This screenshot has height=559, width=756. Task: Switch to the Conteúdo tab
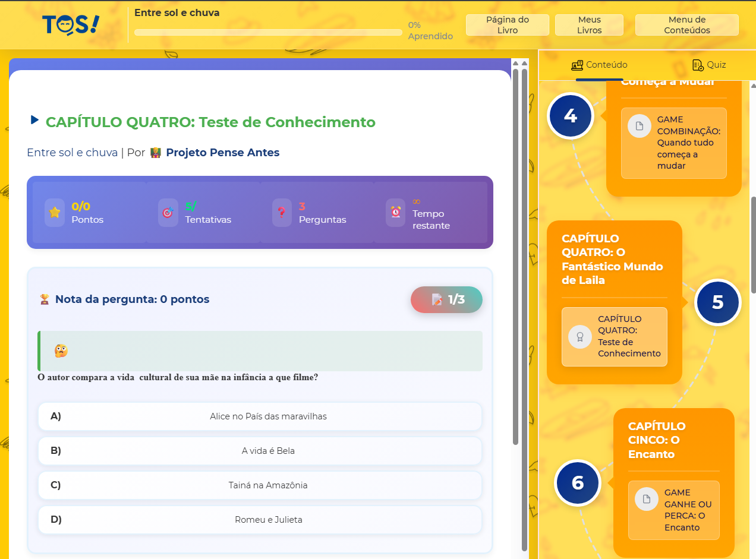[599, 65]
